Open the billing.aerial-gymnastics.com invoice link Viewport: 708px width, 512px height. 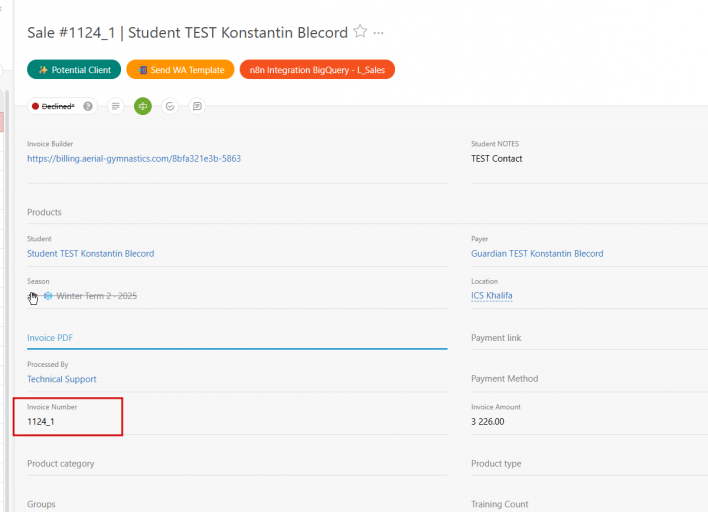[x=134, y=158]
